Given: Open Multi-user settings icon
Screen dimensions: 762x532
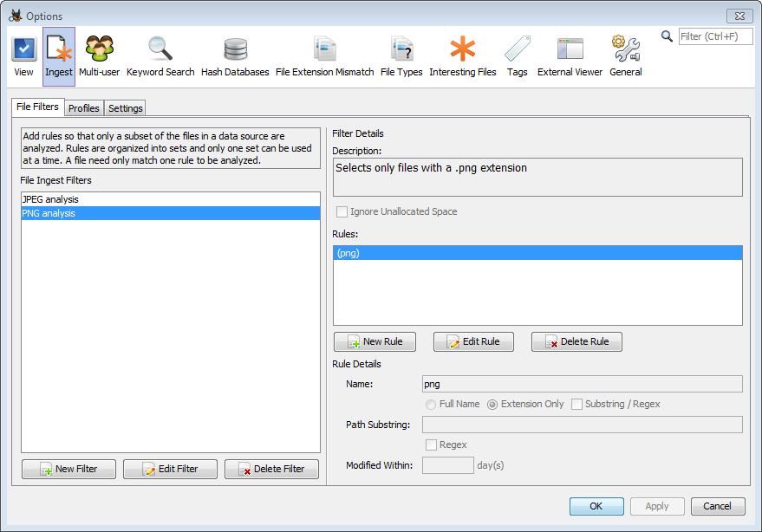Looking at the screenshot, I should 100,56.
